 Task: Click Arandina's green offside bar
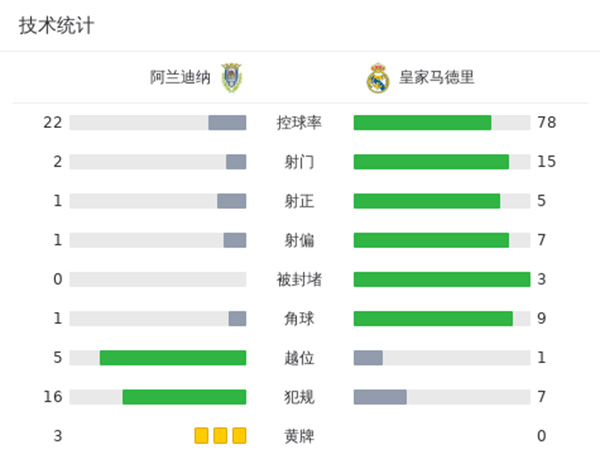pyautogui.click(x=173, y=358)
